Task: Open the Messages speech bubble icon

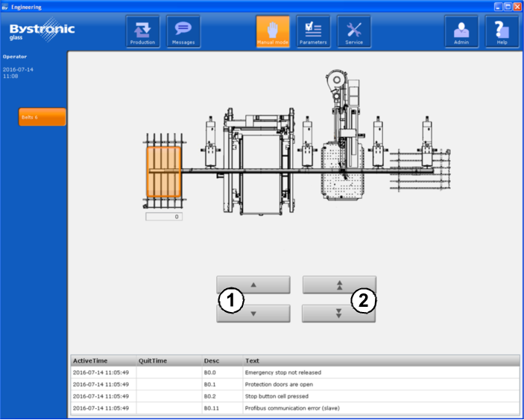Action: coord(183,32)
